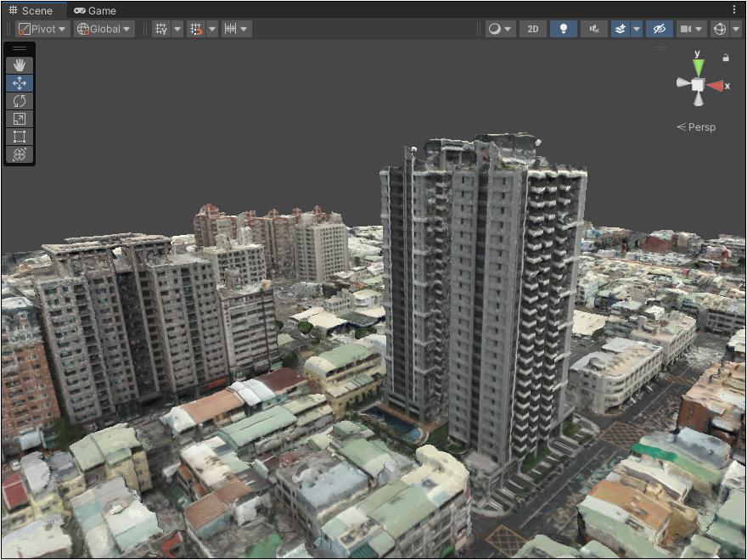747x560 pixels.
Task: Click the green Y axis cone on gizmo
Action: (x=698, y=65)
